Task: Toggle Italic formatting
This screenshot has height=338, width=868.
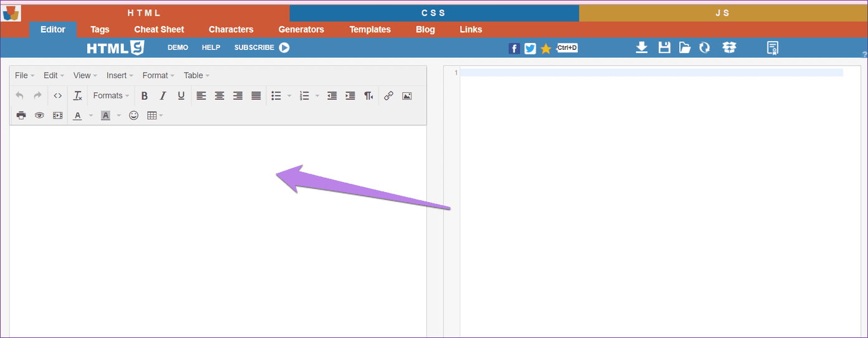Action: coord(163,96)
